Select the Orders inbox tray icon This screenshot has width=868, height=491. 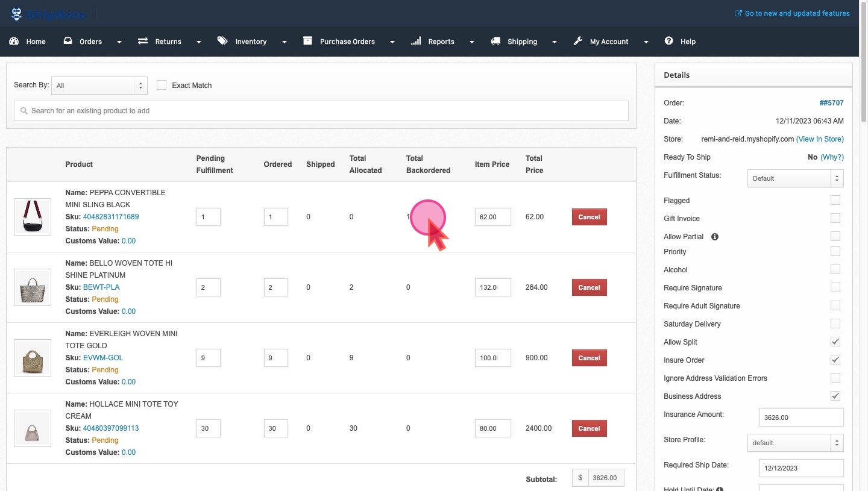(x=68, y=41)
